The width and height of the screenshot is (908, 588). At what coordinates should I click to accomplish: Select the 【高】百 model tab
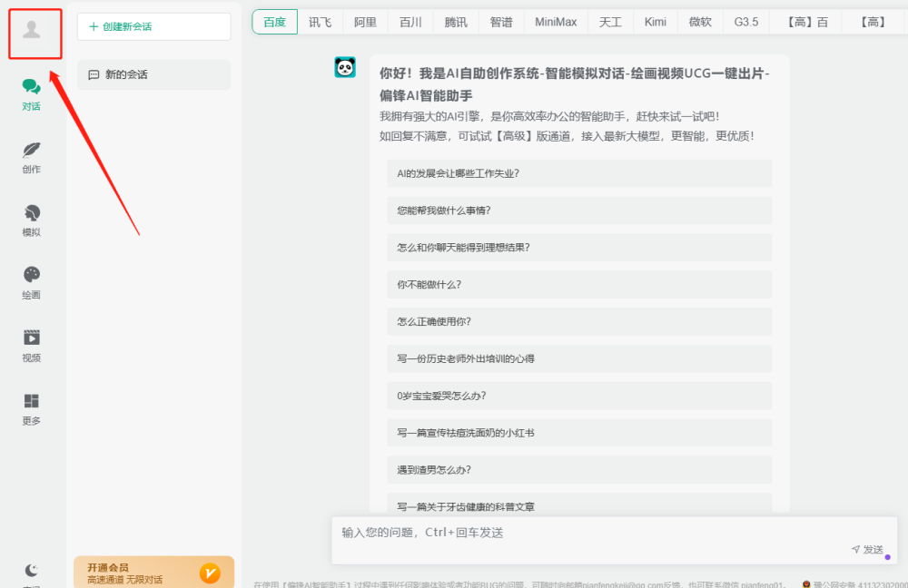(x=806, y=22)
